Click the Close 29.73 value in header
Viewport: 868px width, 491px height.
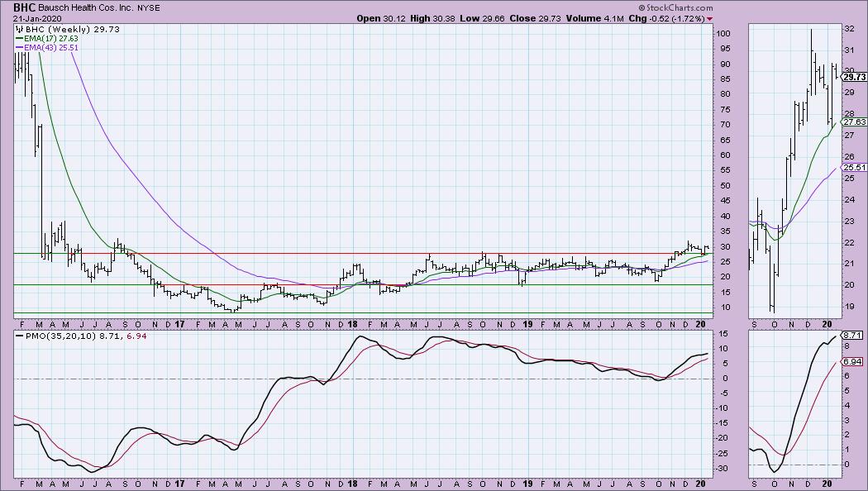point(535,18)
